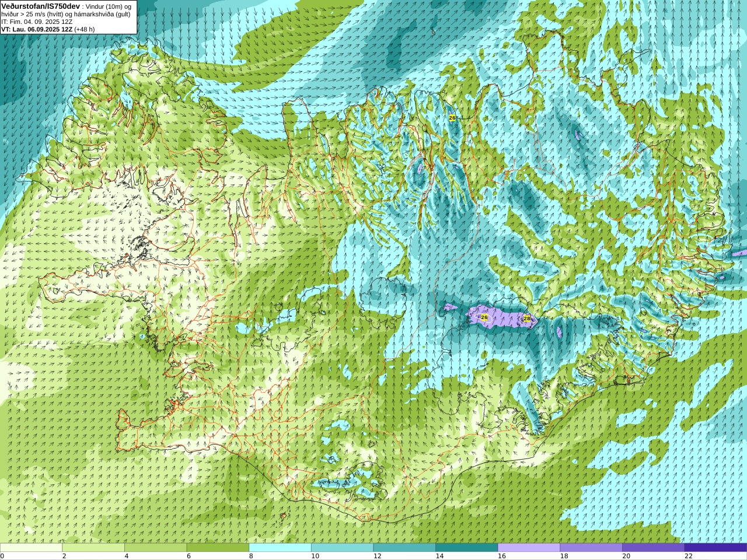Image resolution: width=747 pixels, height=560 pixels.
Task: Click the yellow 26 gust marker inside purple area
Action: 484,317
